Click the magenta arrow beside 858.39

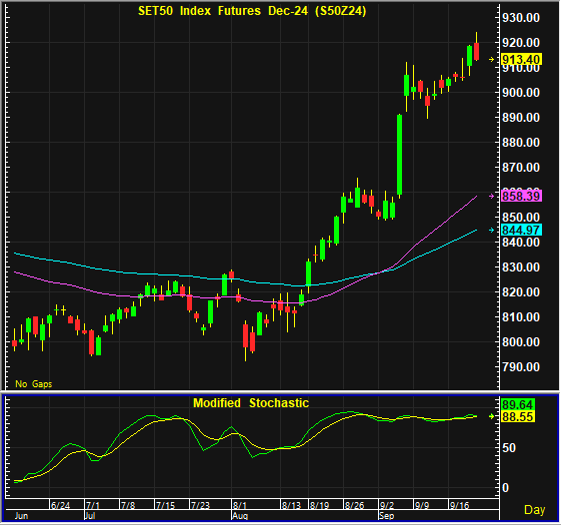click(492, 196)
